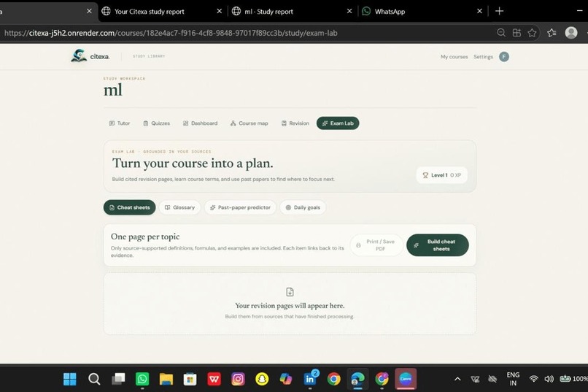
Task: Open LinkedIn from the taskbar
Action: pyautogui.click(x=310, y=379)
